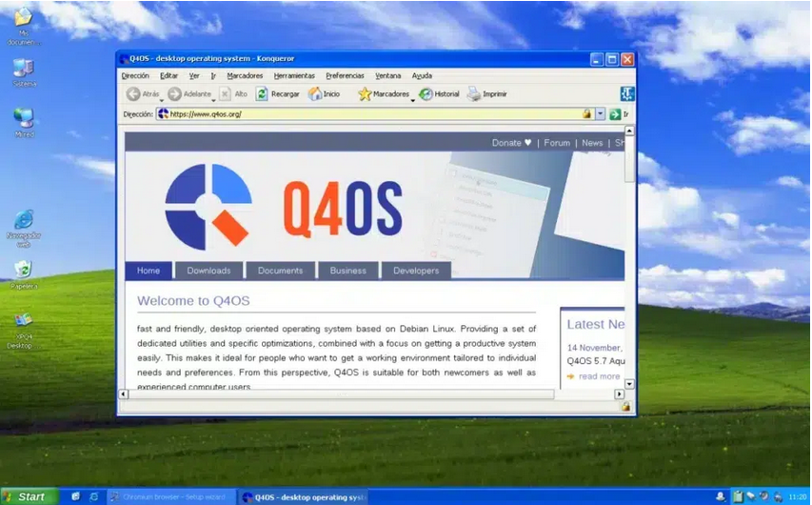Open the Sistema desktop icon
Screen dimensions: 812x505
coord(23,68)
